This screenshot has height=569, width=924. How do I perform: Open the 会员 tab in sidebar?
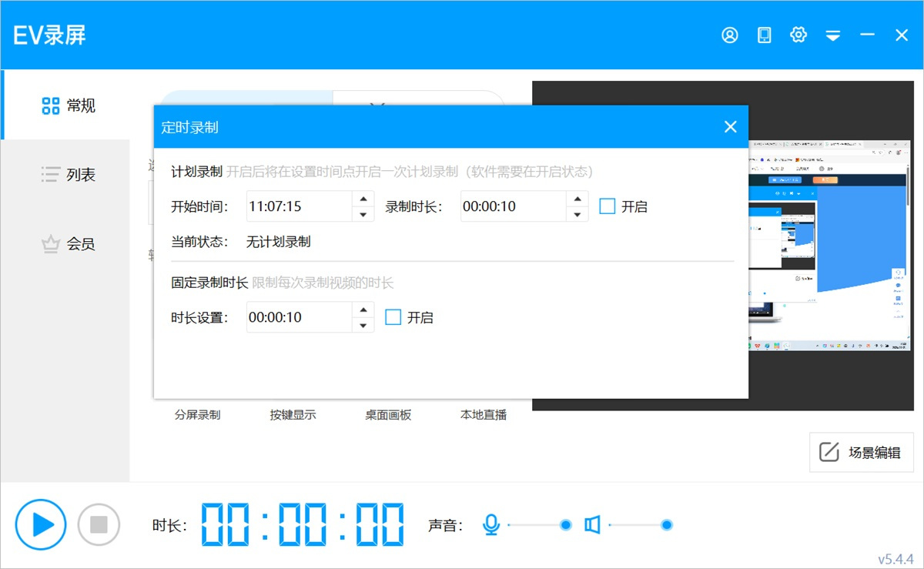(x=68, y=244)
